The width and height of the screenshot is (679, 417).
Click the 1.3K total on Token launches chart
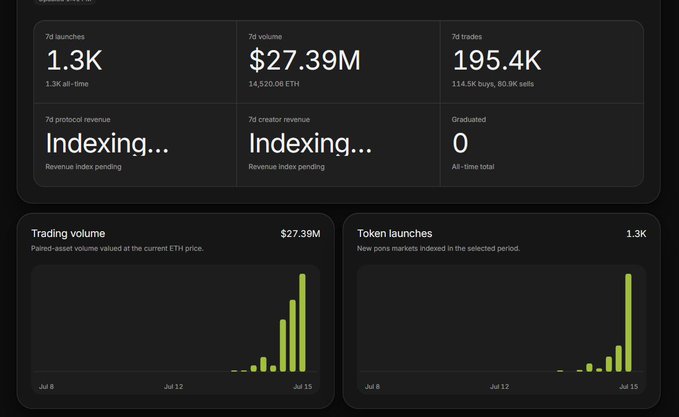point(636,234)
